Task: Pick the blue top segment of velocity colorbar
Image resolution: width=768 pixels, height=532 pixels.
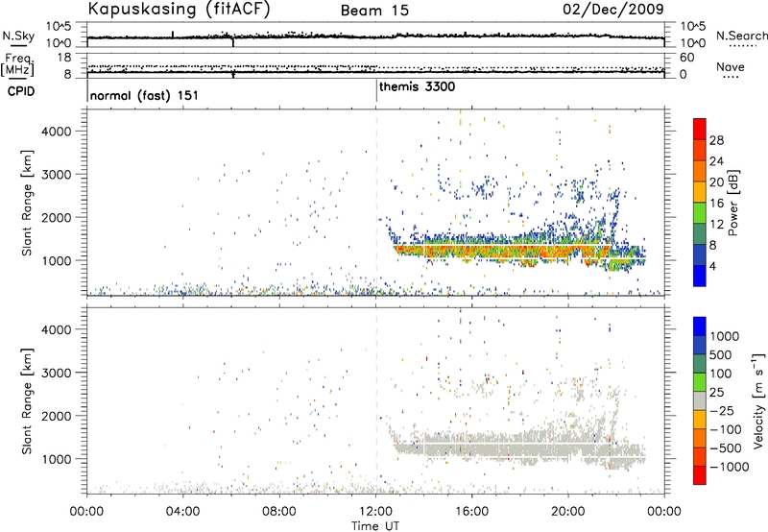Action: [x=700, y=326]
